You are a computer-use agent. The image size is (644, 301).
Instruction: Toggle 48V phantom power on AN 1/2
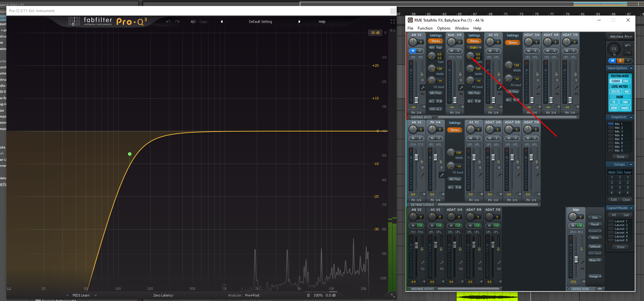point(432,47)
